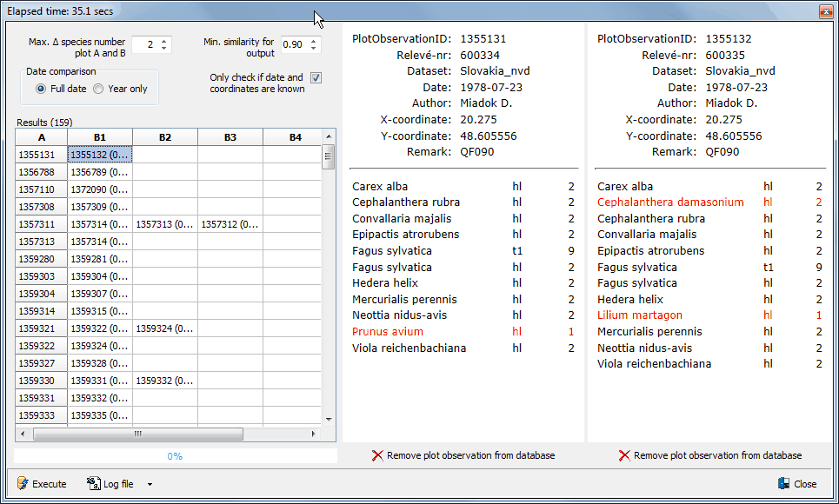839x504 pixels.
Task: Select the Year only radio button
Action: pos(98,89)
